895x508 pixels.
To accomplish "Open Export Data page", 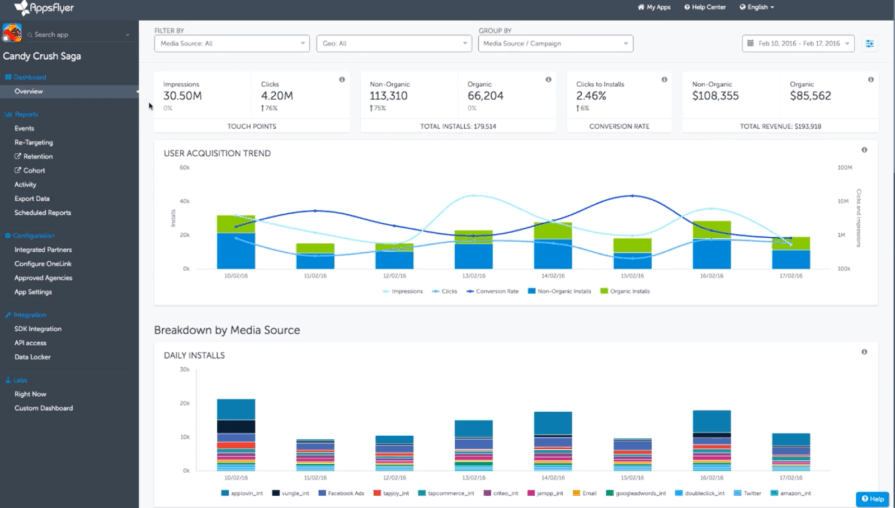I will pos(32,199).
